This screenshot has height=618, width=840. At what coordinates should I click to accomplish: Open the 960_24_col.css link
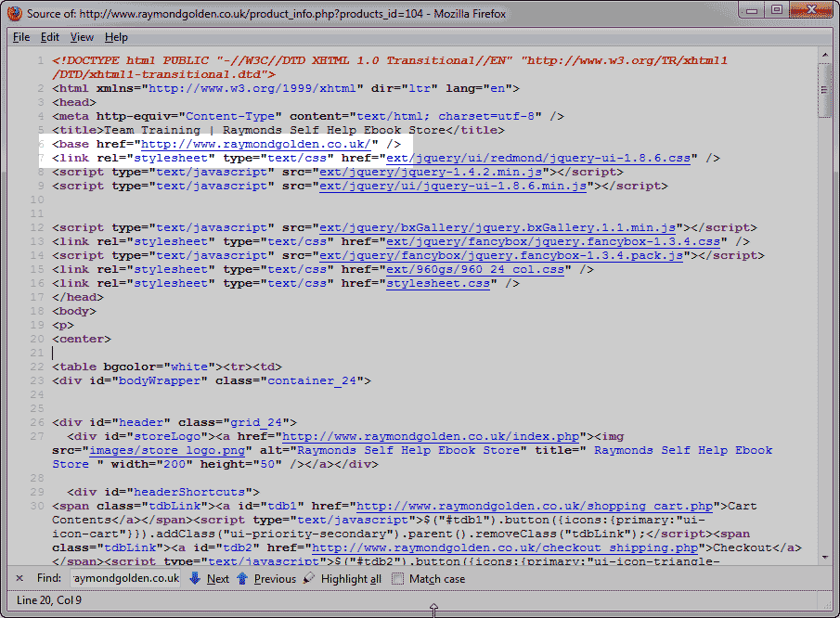pyautogui.click(x=475, y=269)
